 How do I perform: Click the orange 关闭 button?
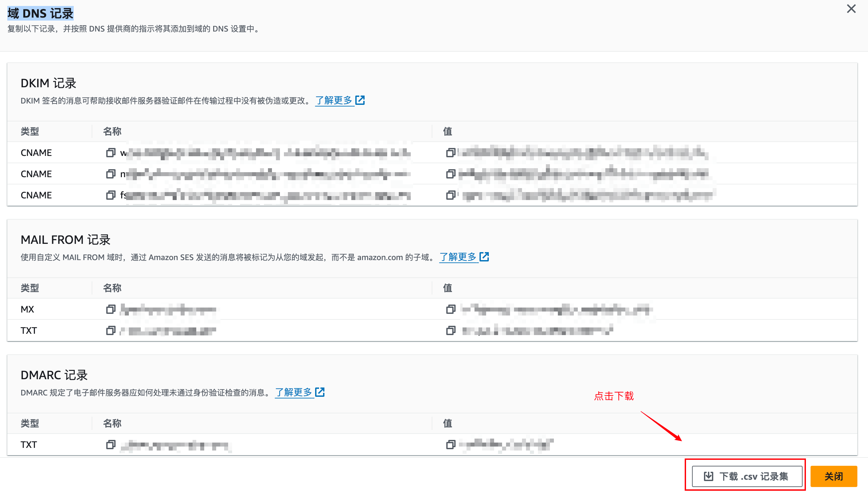pyautogui.click(x=833, y=476)
